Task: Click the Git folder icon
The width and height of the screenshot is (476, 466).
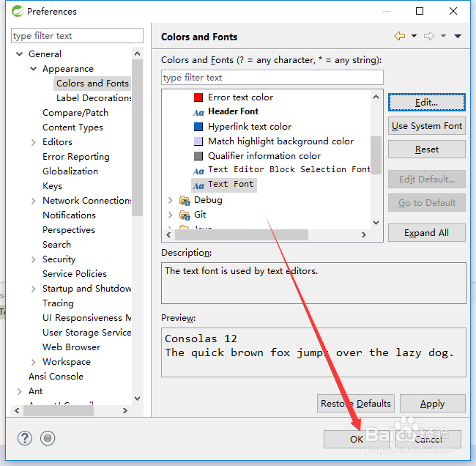Action: [185, 215]
